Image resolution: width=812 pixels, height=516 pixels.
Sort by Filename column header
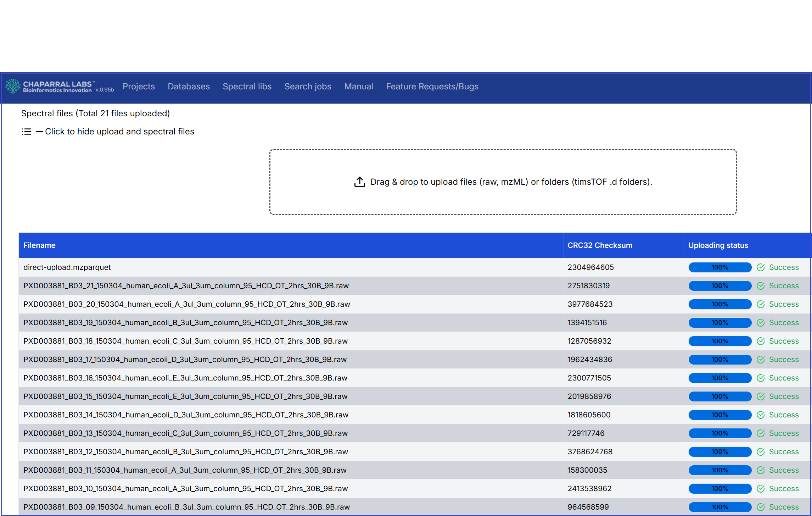point(39,245)
